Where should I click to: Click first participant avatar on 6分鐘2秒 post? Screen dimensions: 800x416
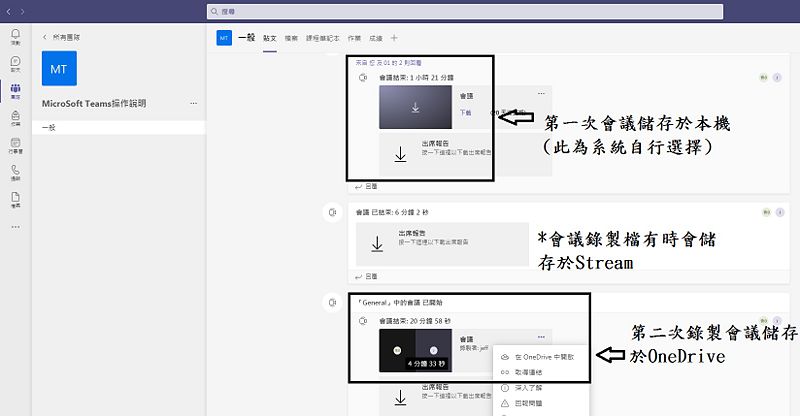pyautogui.click(x=766, y=212)
